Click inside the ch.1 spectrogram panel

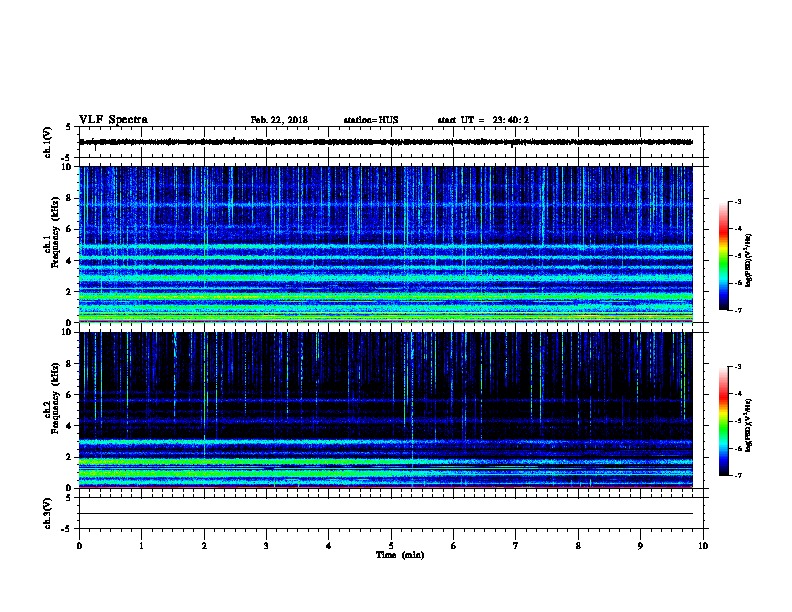pyautogui.click(x=386, y=244)
